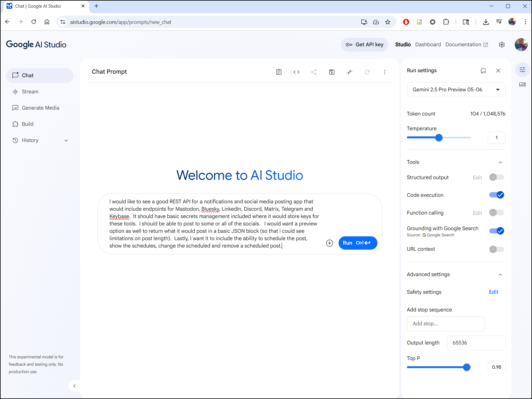Image resolution: width=532 pixels, height=399 pixels.
Task: Click the Google AI Studio logo
Action: (36, 44)
